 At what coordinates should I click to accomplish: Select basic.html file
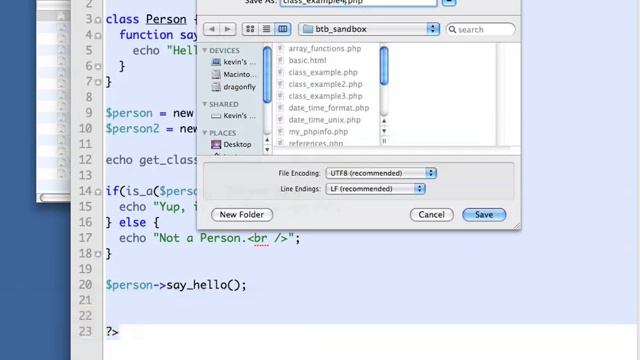pos(307,60)
